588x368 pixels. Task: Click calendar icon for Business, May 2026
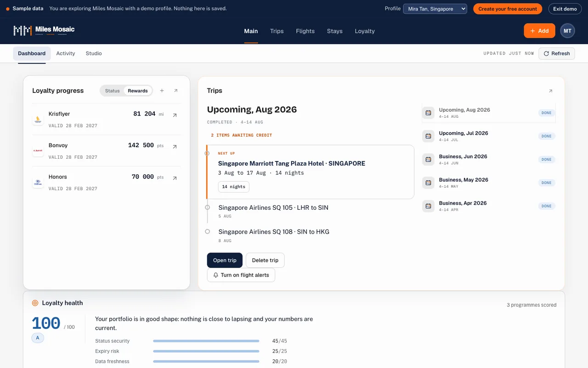tap(428, 183)
